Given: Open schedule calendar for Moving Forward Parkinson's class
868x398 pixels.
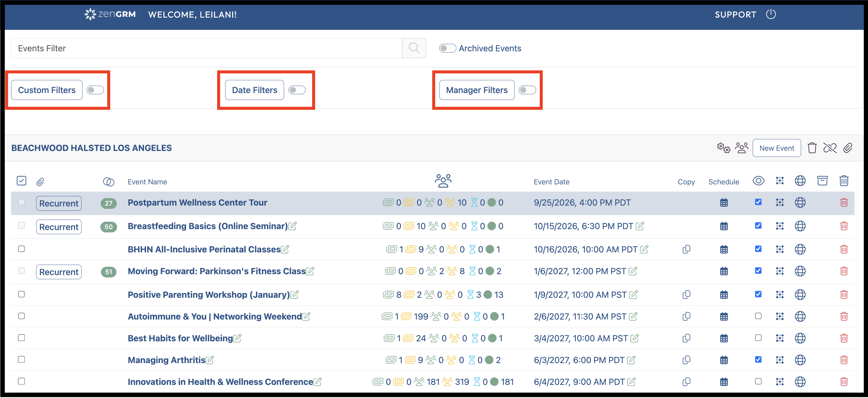Looking at the screenshot, I should [724, 271].
